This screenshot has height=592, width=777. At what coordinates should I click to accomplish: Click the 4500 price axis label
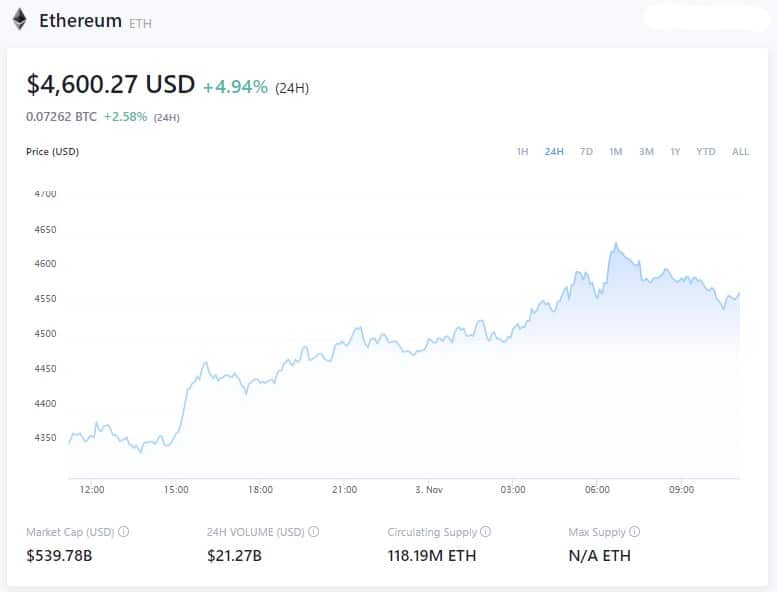[45, 333]
